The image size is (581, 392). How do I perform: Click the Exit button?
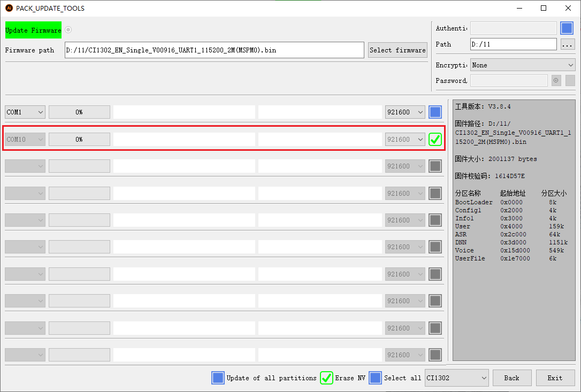click(555, 378)
